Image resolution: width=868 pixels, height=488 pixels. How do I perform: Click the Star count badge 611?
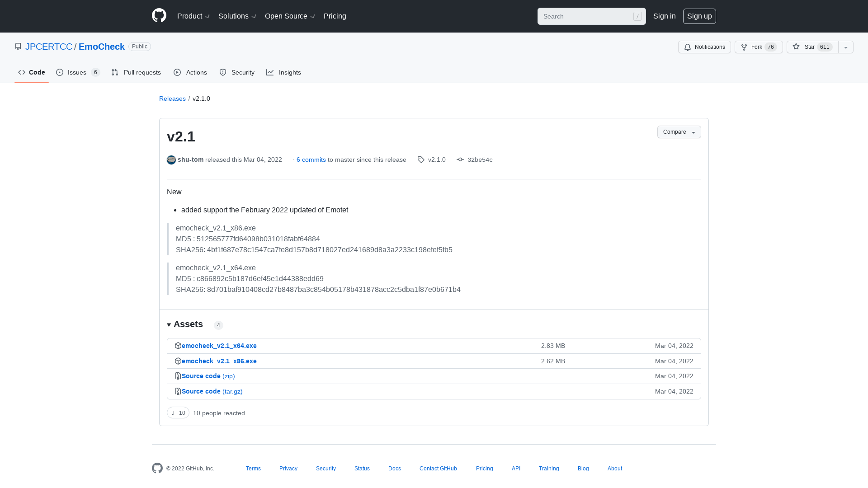(x=825, y=47)
